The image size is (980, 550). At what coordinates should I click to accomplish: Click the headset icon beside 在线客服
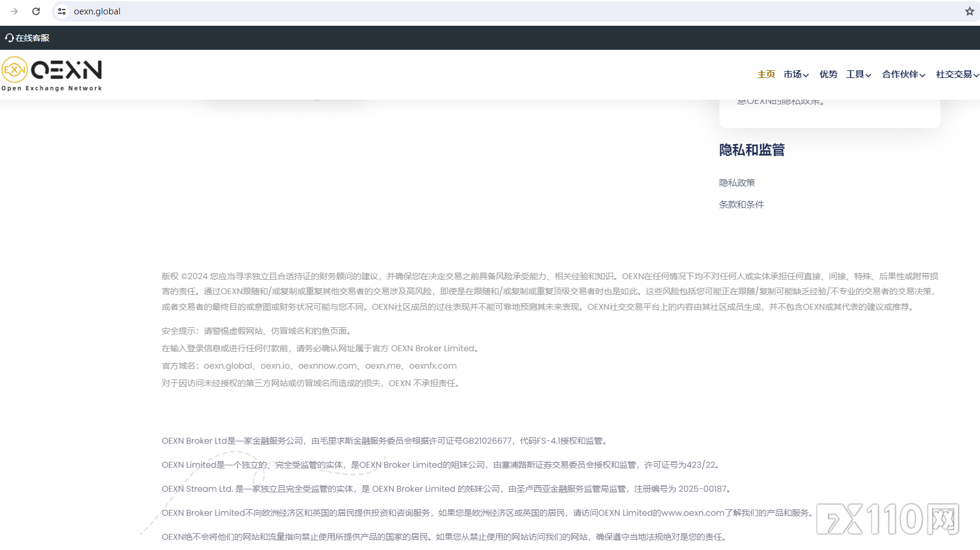[x=9, y=38]
